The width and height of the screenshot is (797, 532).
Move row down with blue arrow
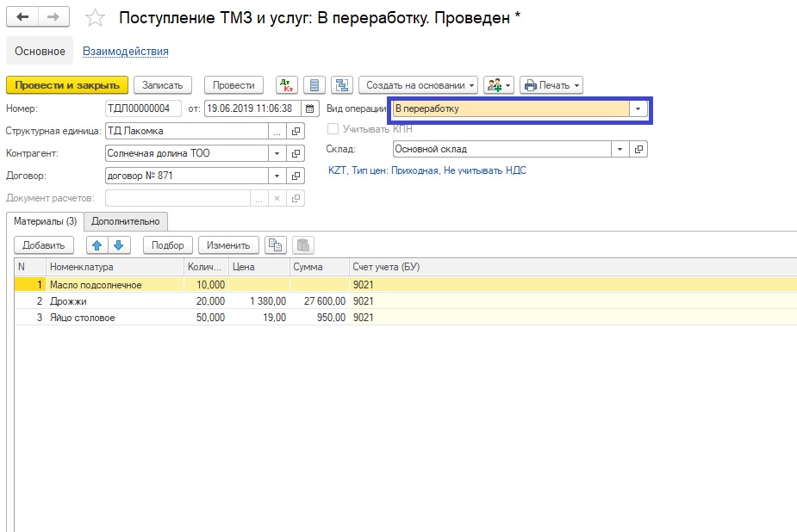coord(119,245)
